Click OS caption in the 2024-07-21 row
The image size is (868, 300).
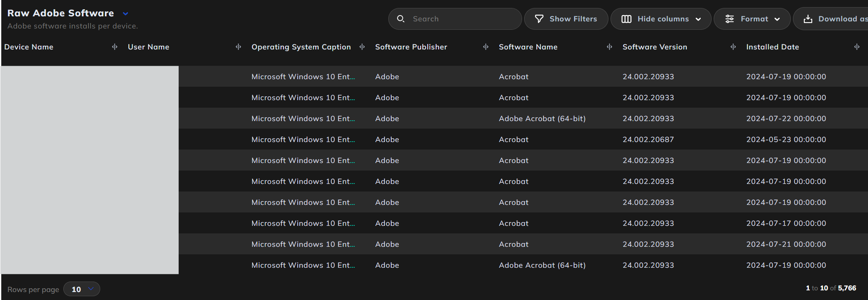[x=303, y=244]
